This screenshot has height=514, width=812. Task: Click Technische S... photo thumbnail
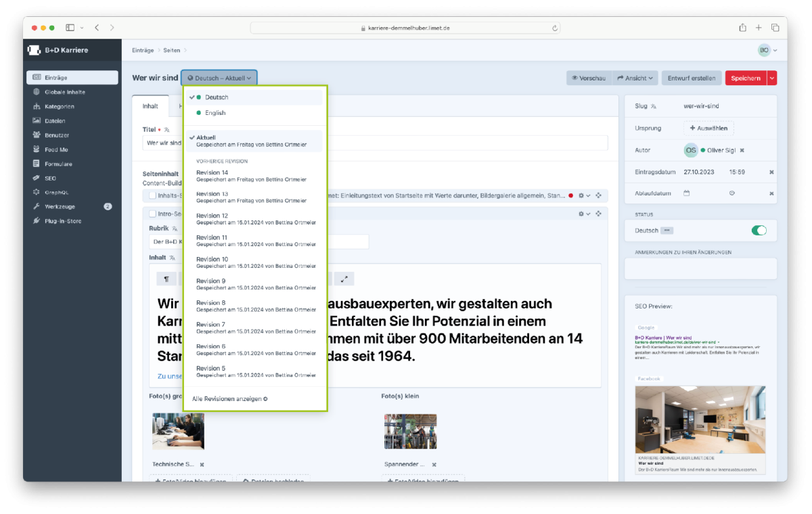point(178,431)
